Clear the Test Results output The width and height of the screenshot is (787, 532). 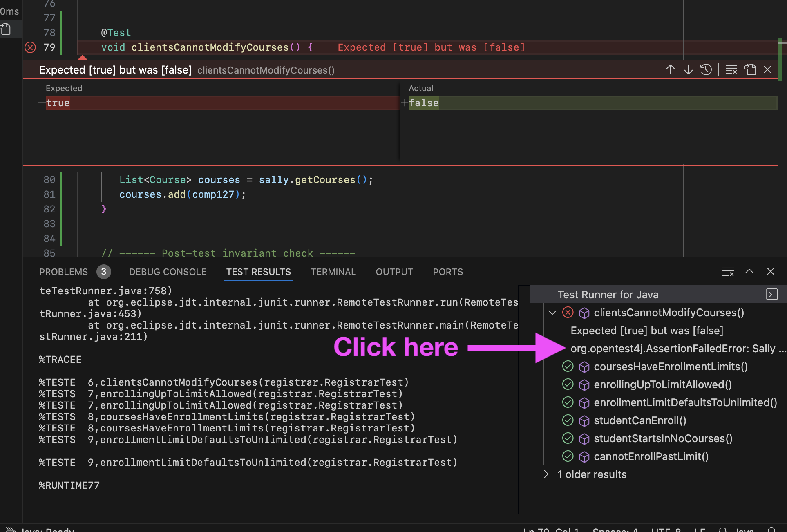[x=728, y=271]
